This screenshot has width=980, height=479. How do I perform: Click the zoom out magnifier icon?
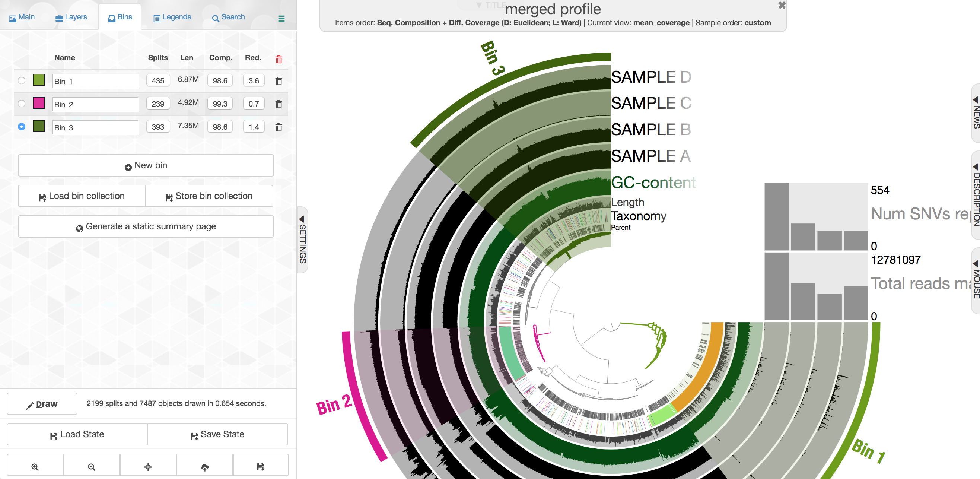(91, 466)
